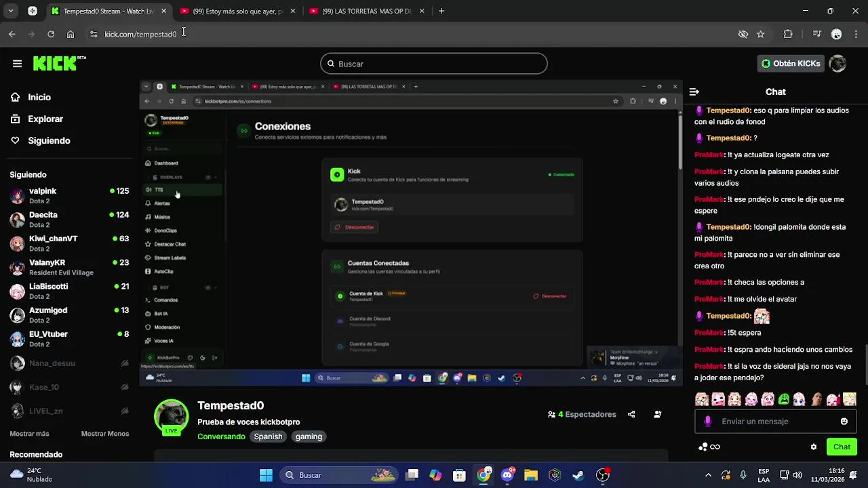The height and width of the screenshot is (488, 868).
Task: Click the bald man emote in the quick emote row
Action: pyautogui.click(x=816, y=399)
